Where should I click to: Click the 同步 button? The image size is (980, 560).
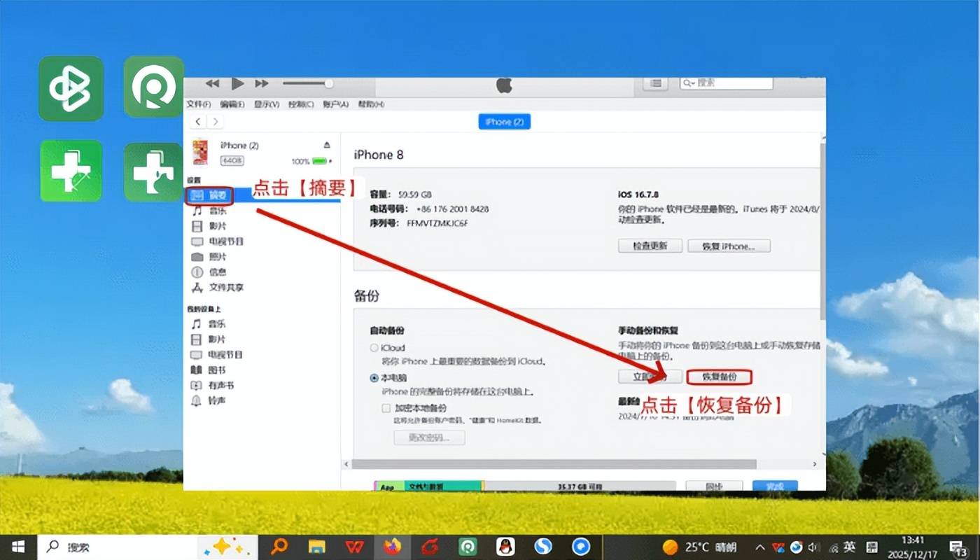click(x=713, y=486)
